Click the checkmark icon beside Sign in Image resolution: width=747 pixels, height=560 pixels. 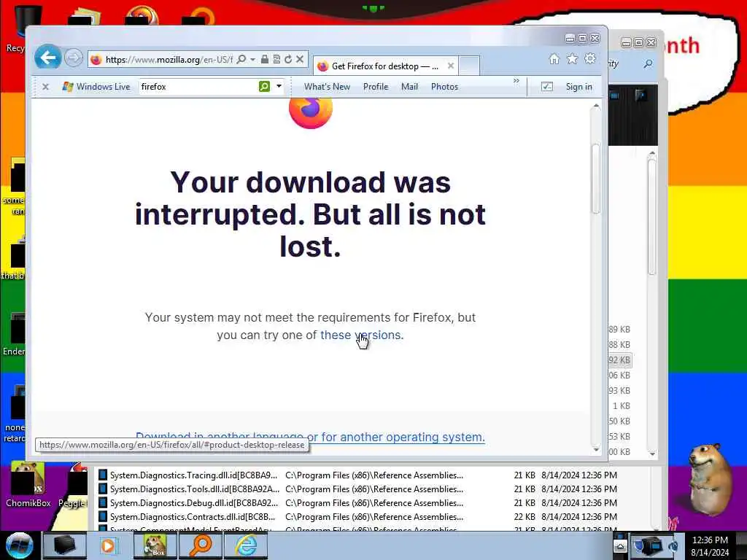pos(547,86)
